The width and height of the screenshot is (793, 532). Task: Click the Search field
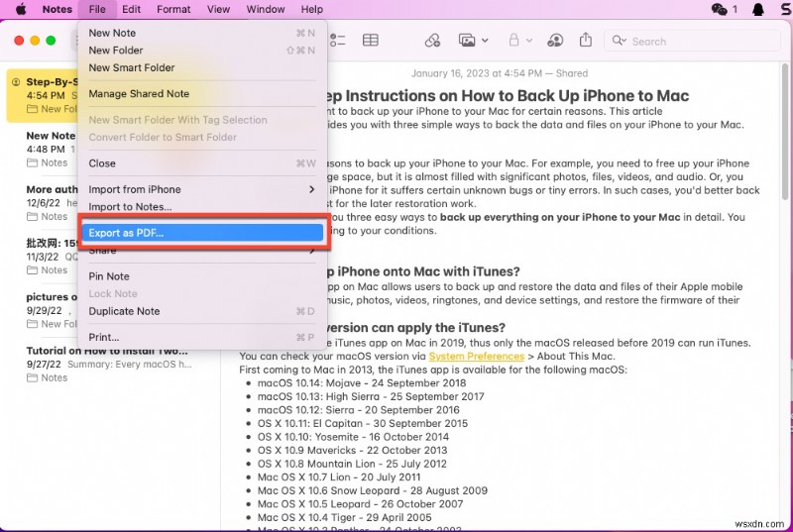692,41
